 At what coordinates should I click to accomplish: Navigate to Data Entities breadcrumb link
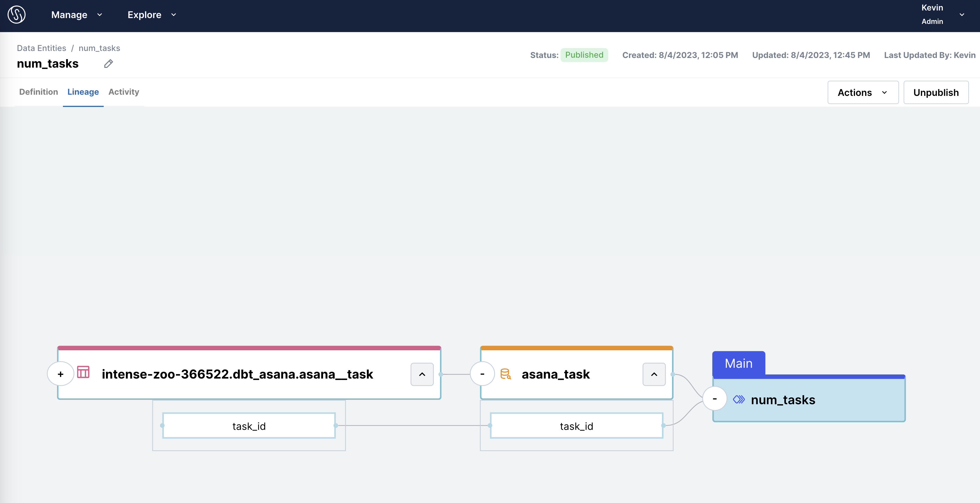point(41,48)
